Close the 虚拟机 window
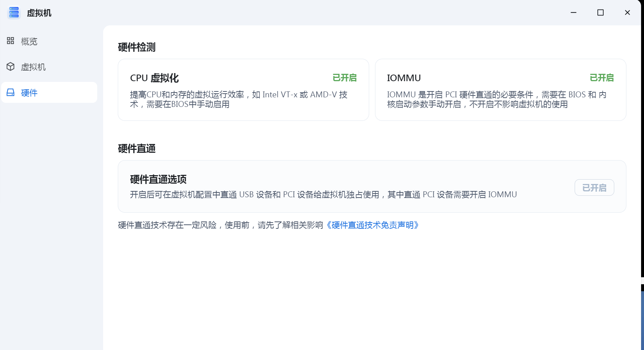 [x=627, y=12]
